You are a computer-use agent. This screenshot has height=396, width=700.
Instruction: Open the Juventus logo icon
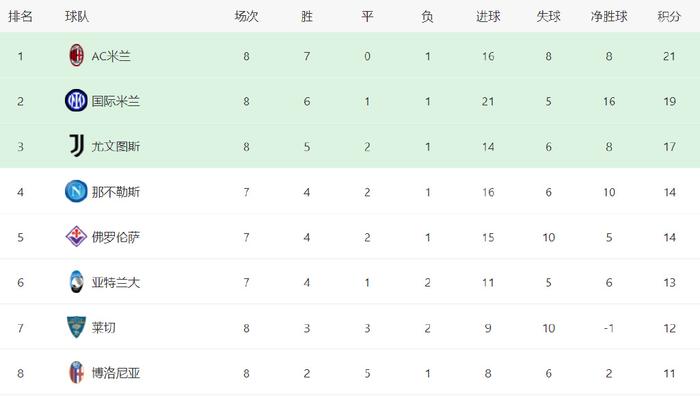coord(77,146)
